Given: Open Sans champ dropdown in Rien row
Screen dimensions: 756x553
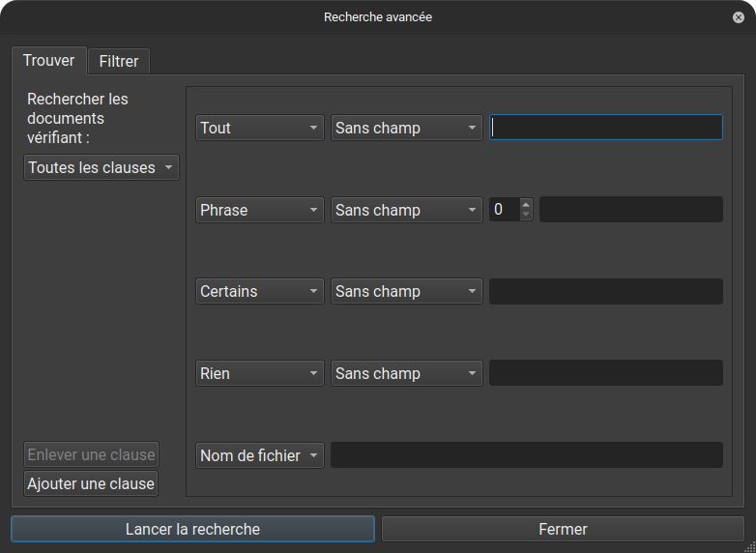Looking at the screenshot, I should click(x=406, y=373).
